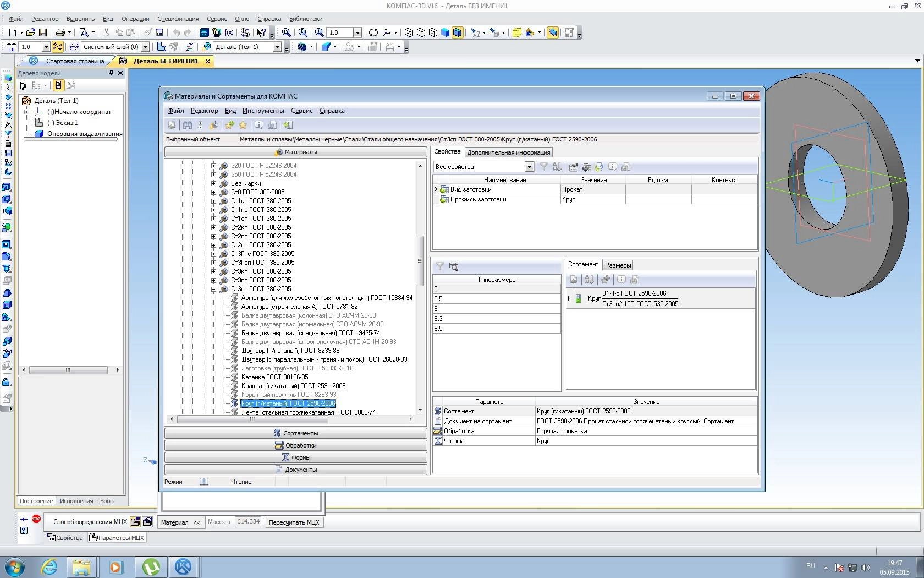Click the rotate view icon
Viewport: 924px width, 578px height.
pyautogui.click(x=373, y=32)
